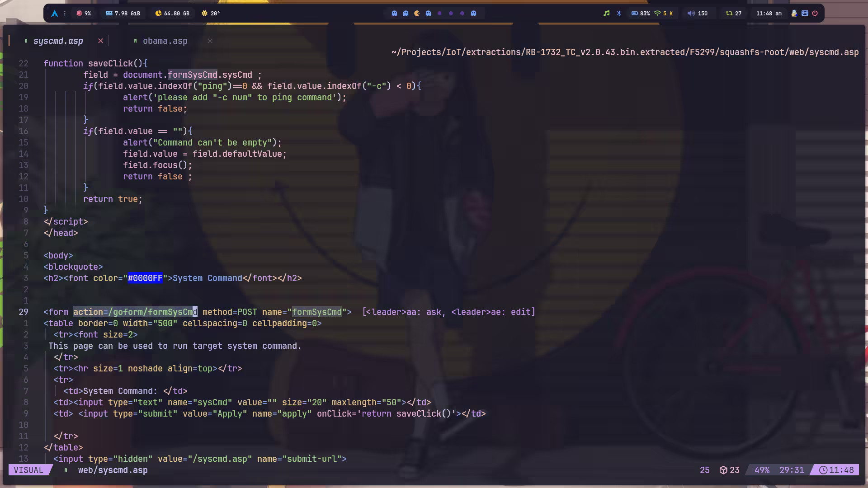Open the music player icon
The image size is (868, 488).
[606, 14]
